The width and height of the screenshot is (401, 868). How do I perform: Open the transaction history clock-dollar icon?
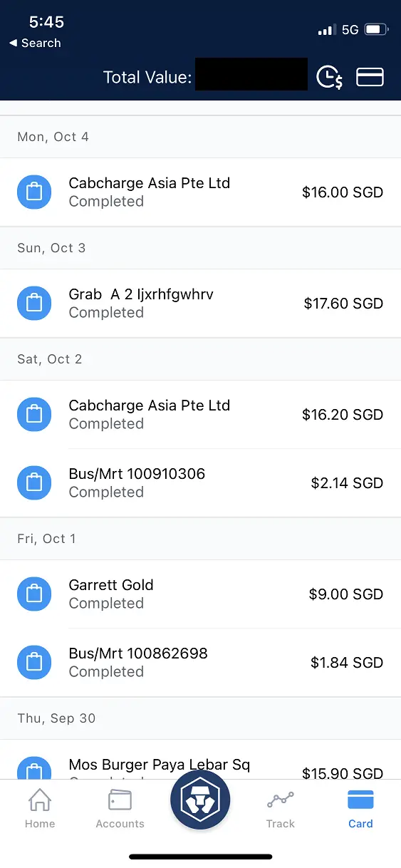pyautogui.click(x=329, y=77)
